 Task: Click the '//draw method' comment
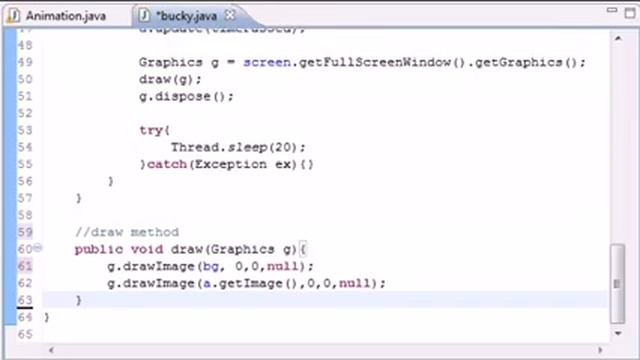[127, 232]
